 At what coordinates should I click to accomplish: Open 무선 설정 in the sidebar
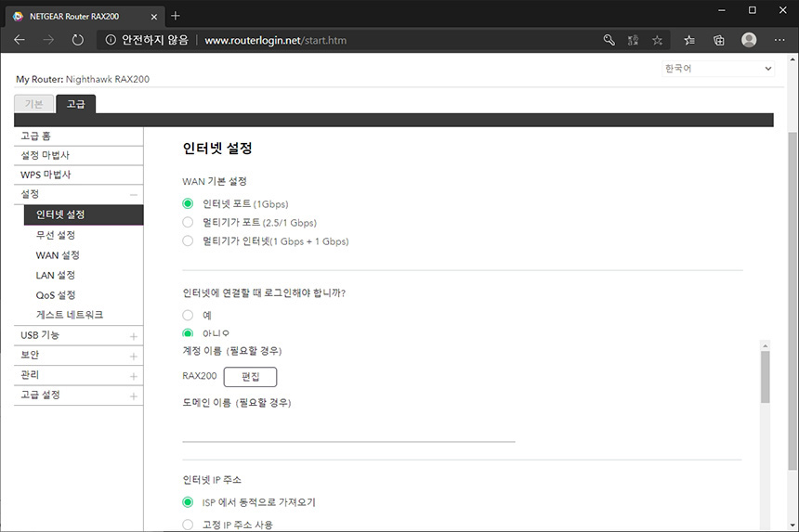(x=56, y=235)
